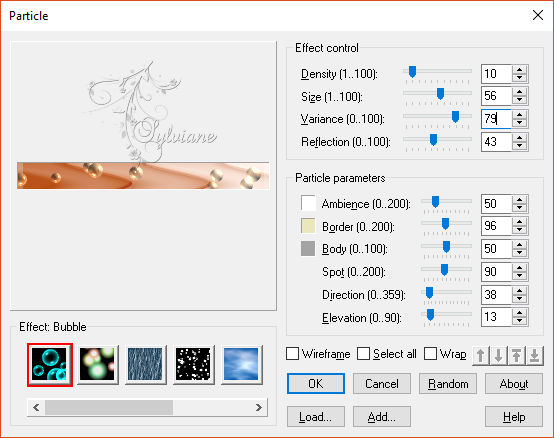Click the move particle down arrow icon
The height and width of the screenshot is (438, 554).
click(x=499, y=355)
